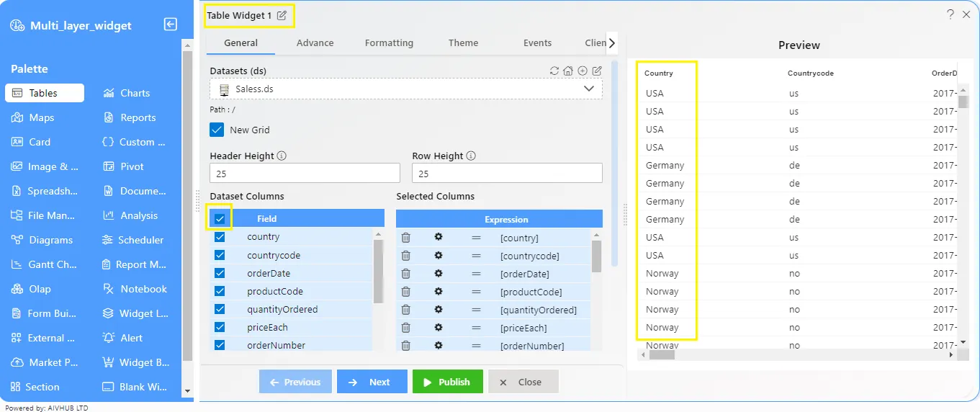Viewport: 980px width, 412px height.
Task: Switch to the Events tab
Action: [x=537, y=42]
